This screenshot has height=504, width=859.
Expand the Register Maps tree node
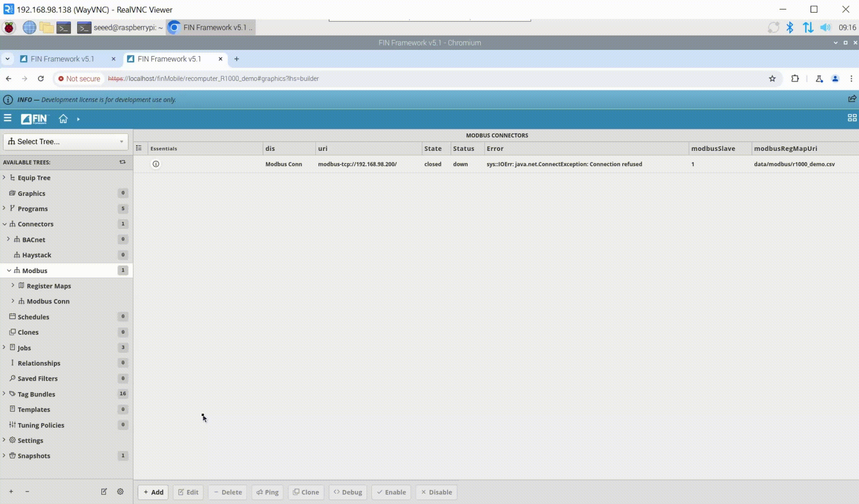pyautogui.click(x=13, y=285)
